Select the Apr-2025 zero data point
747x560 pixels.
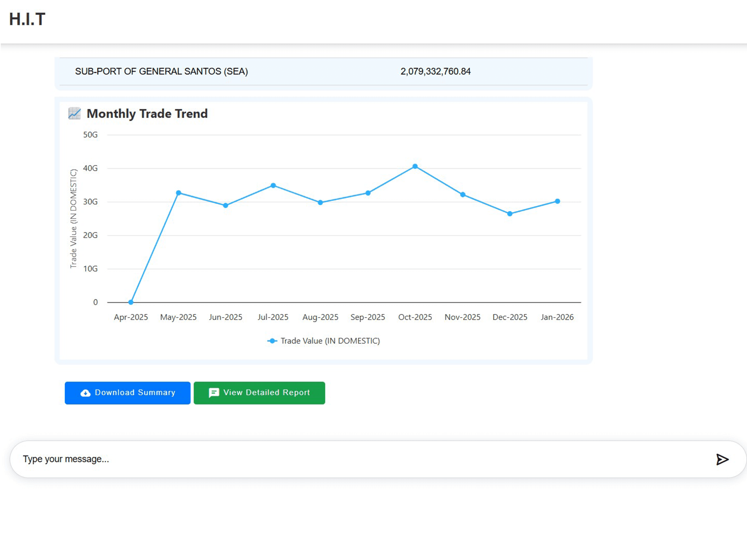pos(131,302)
